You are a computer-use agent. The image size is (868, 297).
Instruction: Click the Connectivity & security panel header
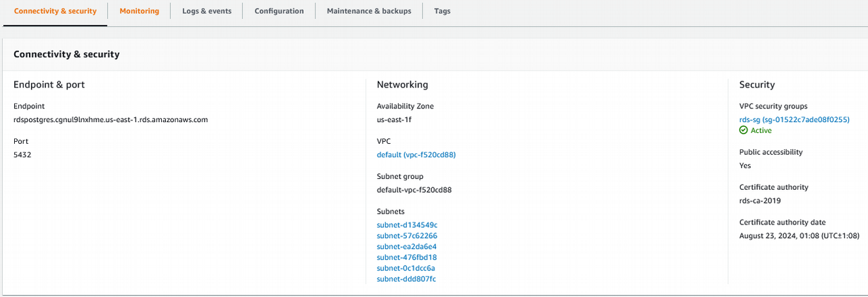(66, 54)
